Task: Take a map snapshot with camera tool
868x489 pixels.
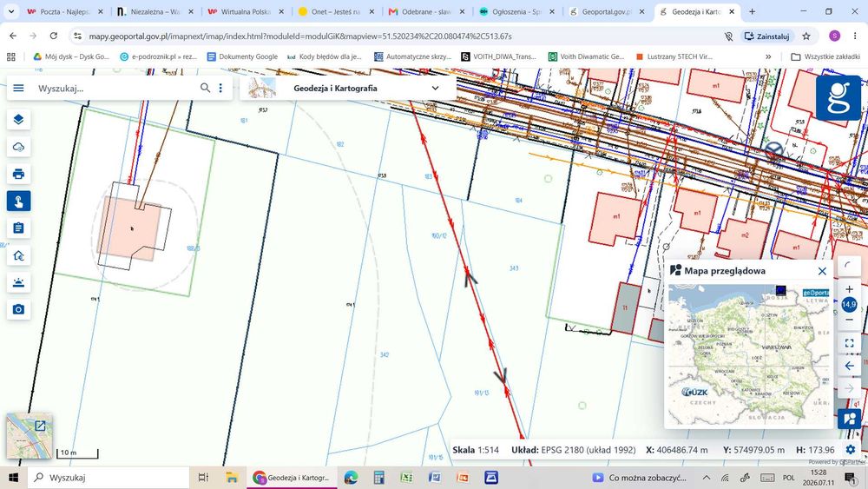Action: [18, 309]
